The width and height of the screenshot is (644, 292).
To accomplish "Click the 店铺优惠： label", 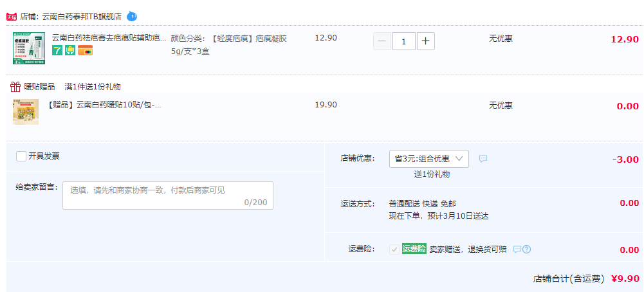I will click(358, 158).
